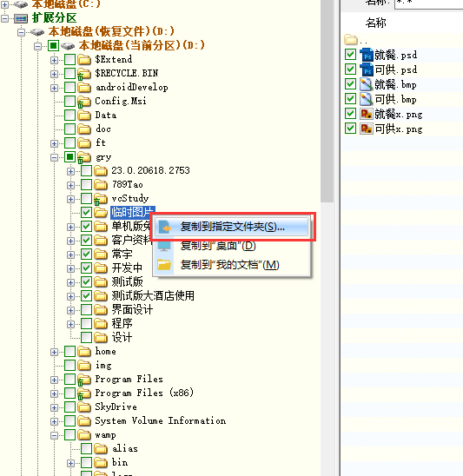Collapse the wamp folder node

pos(55,435)
